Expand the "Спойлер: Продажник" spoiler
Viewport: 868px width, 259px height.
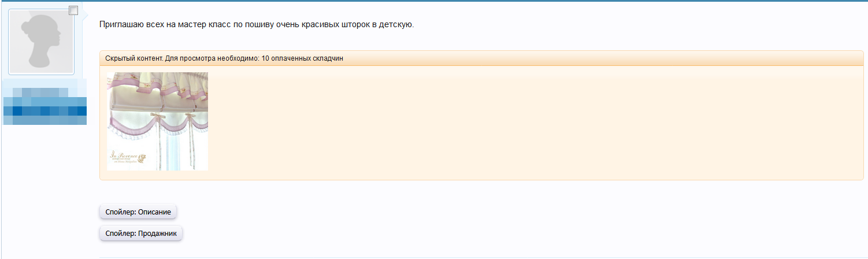coord(141,234)
